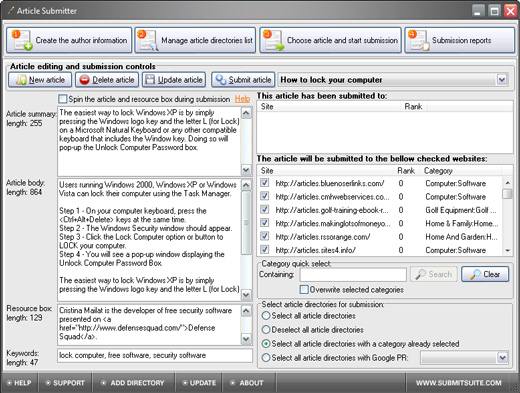Click the Submission reports document icon

tap(418, 40)
